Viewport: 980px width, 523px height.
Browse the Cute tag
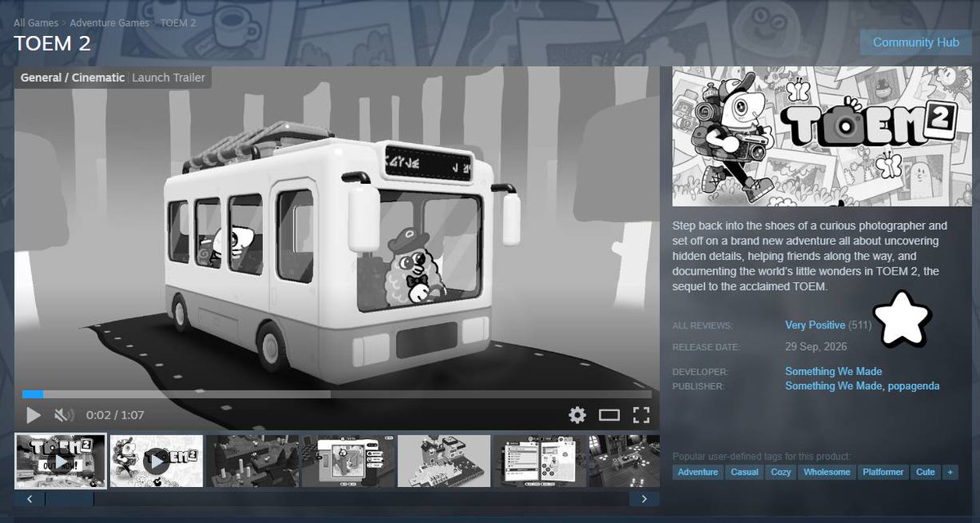[x=925, y=472]
